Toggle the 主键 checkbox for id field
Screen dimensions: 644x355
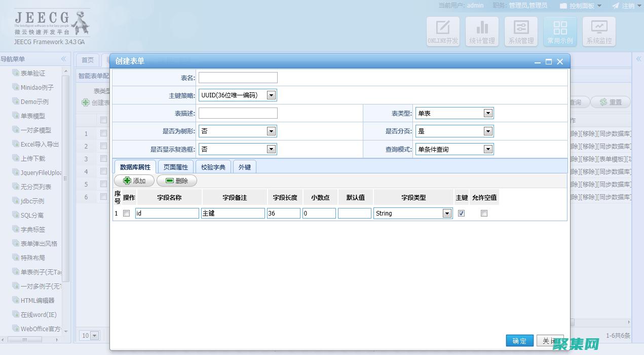[x=461, y=214]
